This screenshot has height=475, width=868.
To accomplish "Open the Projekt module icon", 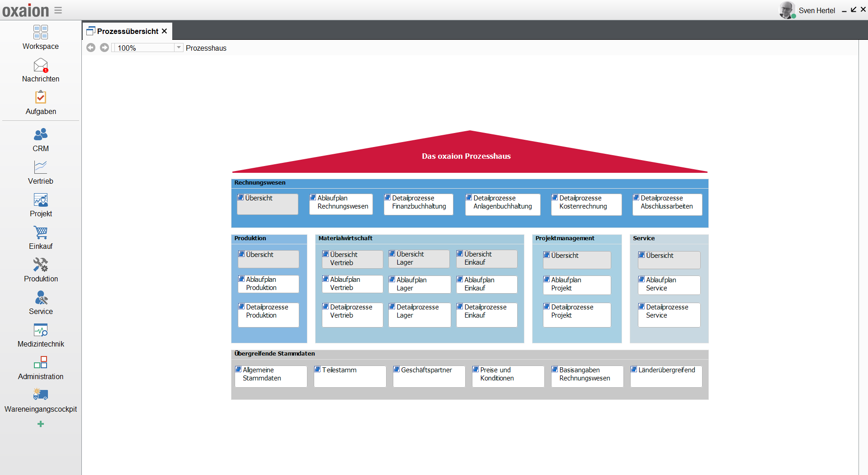I will tap(41, 200).
